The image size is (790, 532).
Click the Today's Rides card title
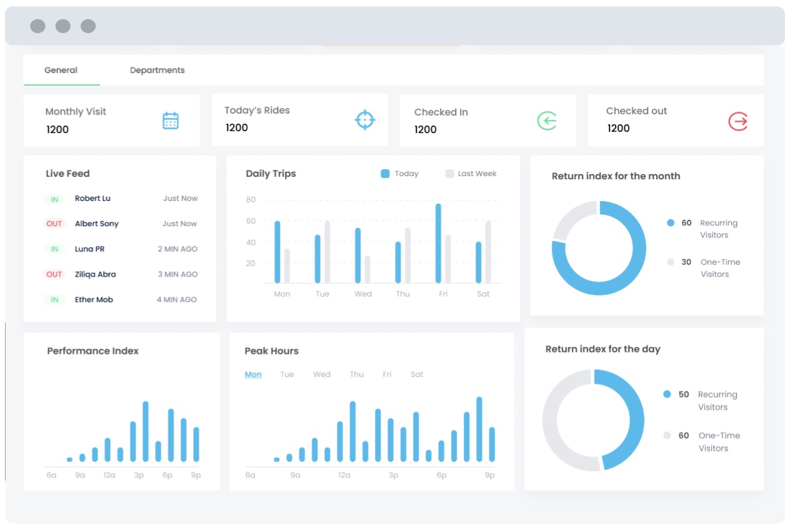pos(257,111)
